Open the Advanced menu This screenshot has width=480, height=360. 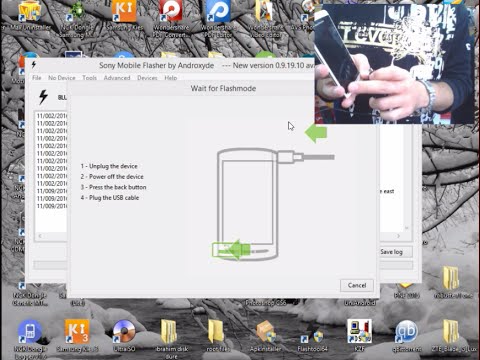(x=117, y=78)
